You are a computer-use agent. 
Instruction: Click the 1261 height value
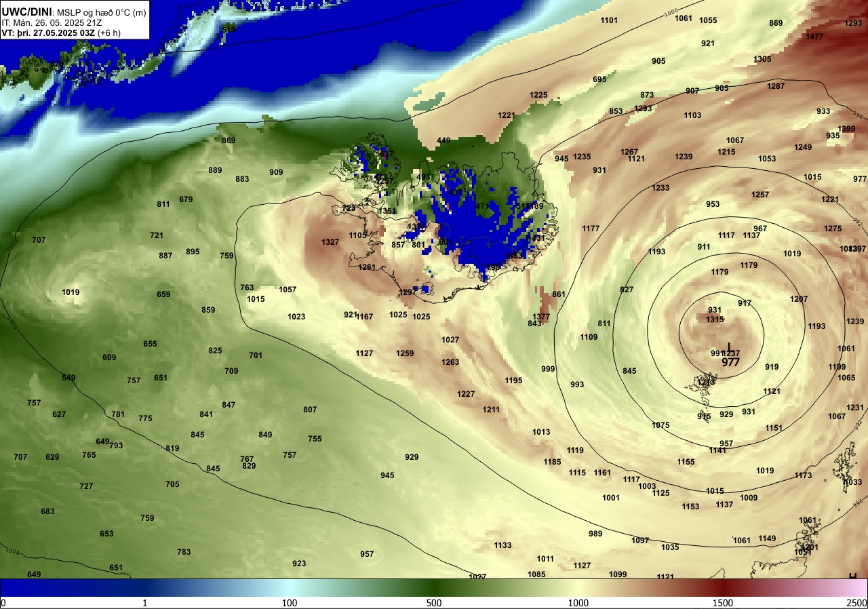pos(367,267)
